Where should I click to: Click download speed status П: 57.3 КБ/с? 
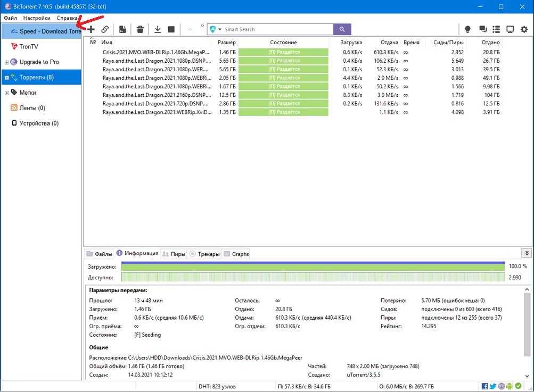tap(303, 387)
